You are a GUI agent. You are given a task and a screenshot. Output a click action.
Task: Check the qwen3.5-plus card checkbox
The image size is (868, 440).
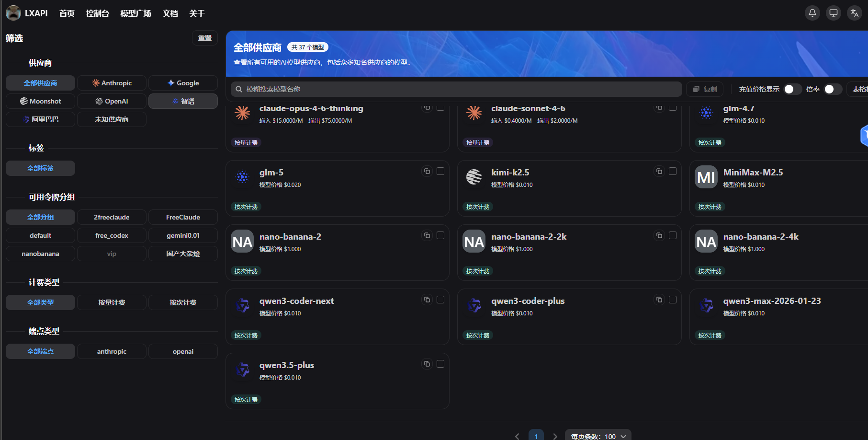pyautogui.click(x=440, y=364)
